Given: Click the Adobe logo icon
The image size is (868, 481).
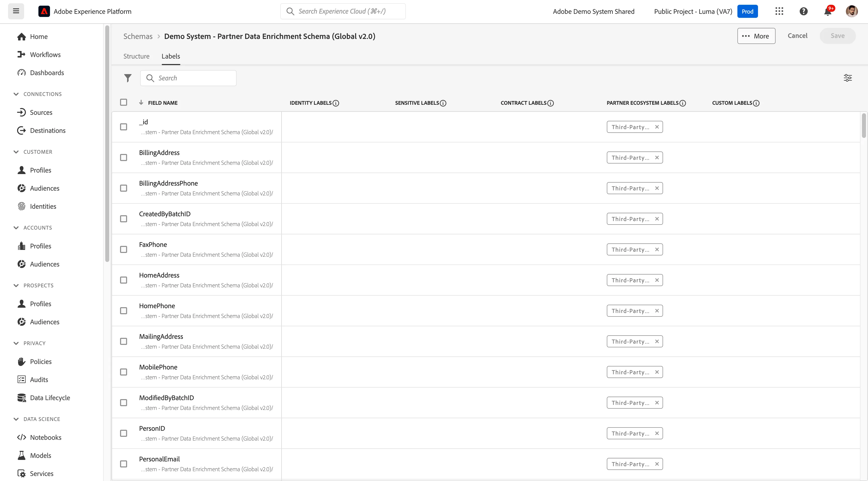Looking at the screenshot, I should [44, 12].
